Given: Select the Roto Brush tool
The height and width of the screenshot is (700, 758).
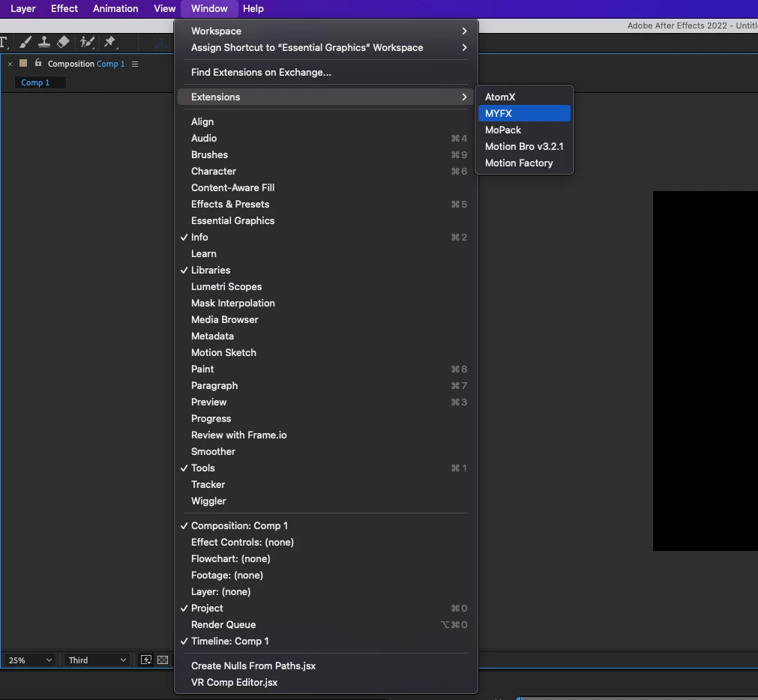Looking at the screenshot, I should pos(87,42).
